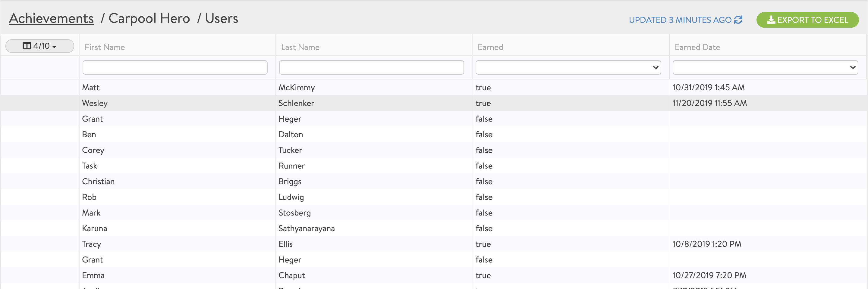Sort by Earned column header
868x289 pixels.
point(490,47)
